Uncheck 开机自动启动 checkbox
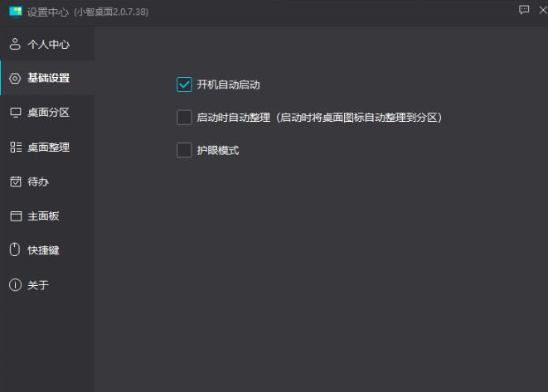 (184, 85)
